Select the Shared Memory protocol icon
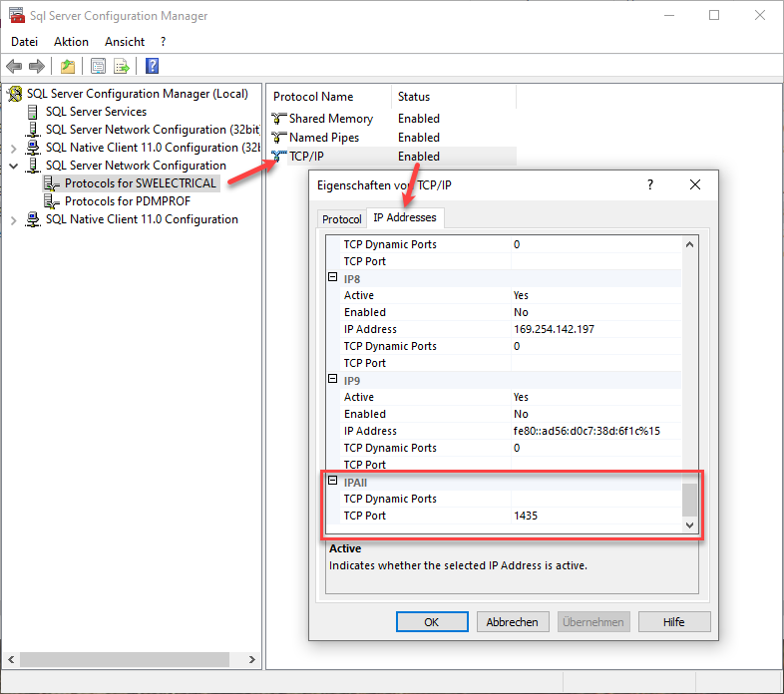The image size is (784, 694). (x=279, y=119)
